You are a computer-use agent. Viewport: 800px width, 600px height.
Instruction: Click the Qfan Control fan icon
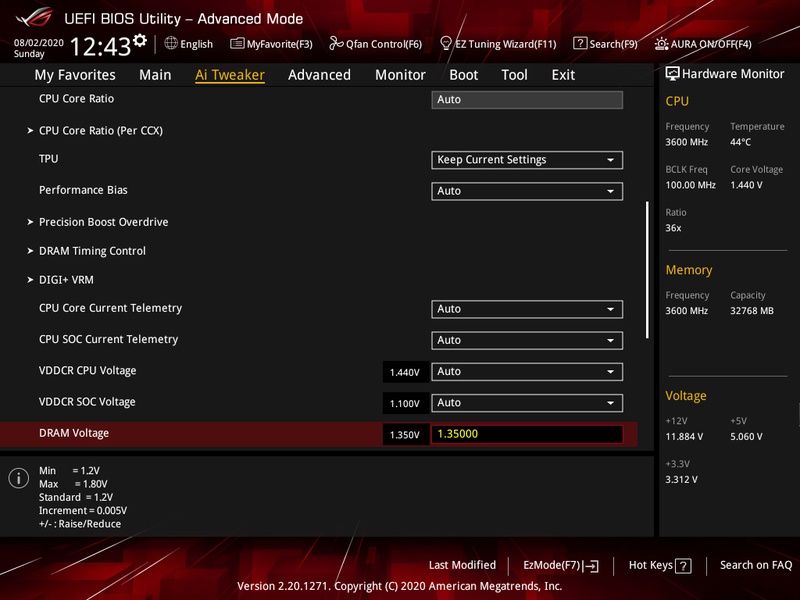click(336, 43)
